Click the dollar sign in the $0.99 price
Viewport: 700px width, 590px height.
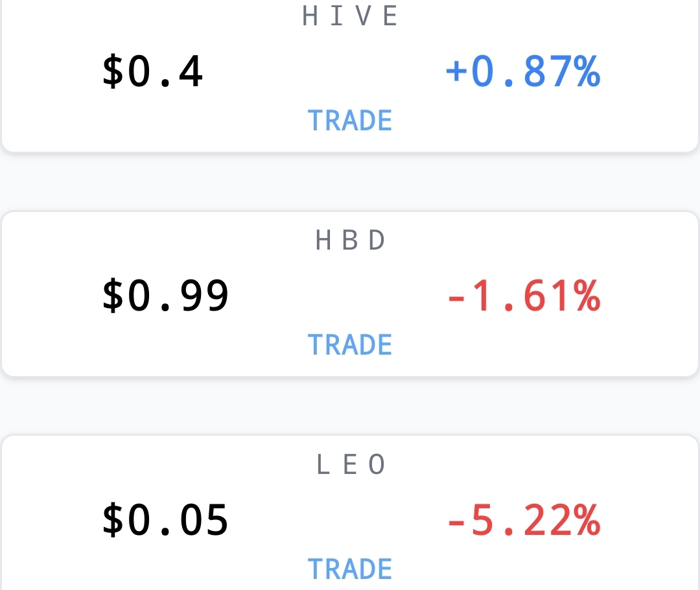(113, 295)
